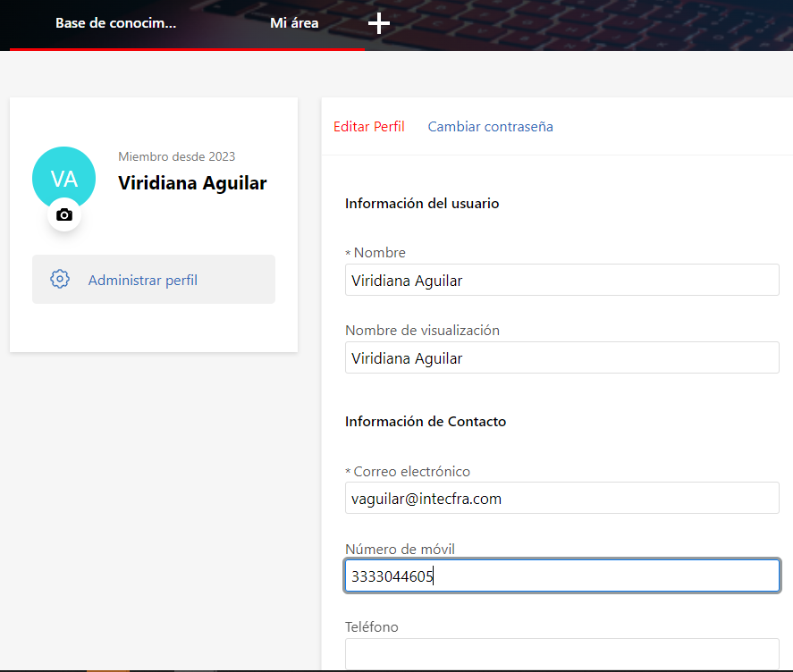Click the Miembro desde 2023 text

click(176, 156)
